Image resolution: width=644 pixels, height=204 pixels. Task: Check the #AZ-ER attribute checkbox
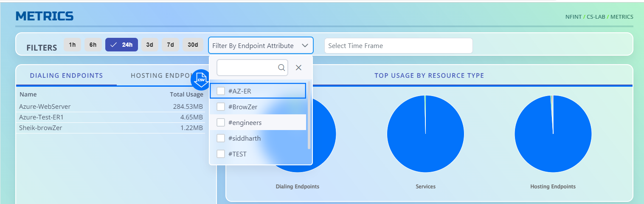(221, 91)
